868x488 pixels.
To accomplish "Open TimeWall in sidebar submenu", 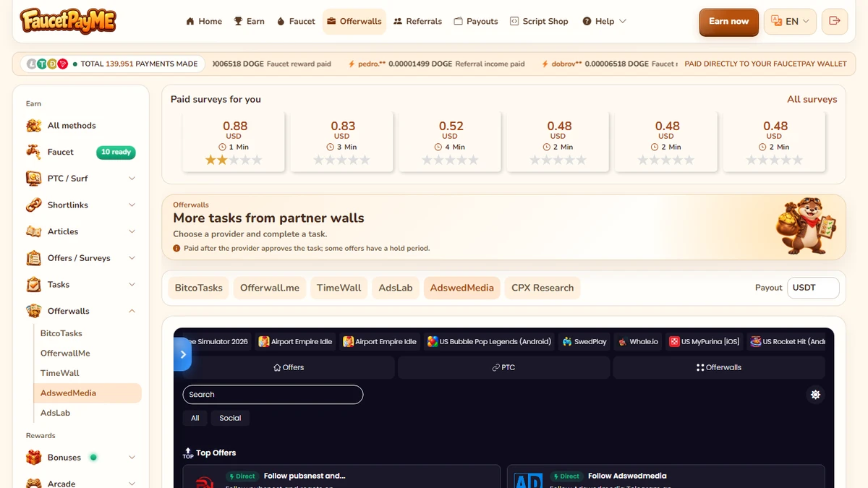I will pos(87,373).
